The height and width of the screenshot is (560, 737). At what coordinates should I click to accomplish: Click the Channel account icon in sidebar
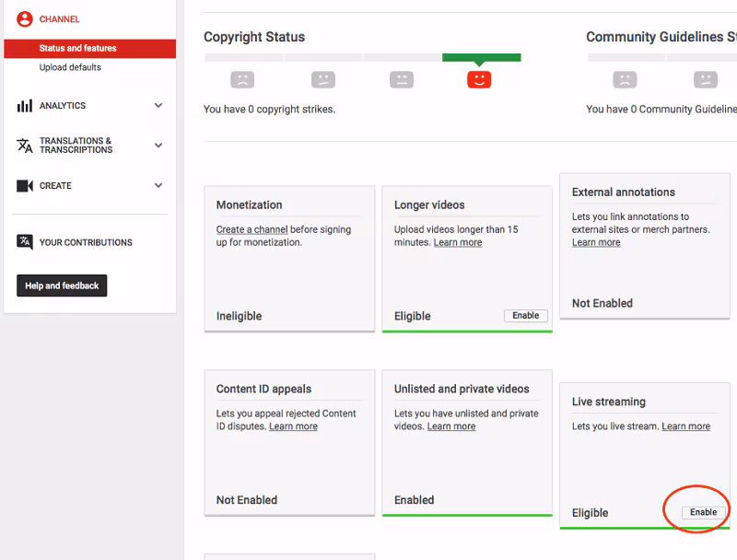(x=25, y=19)
